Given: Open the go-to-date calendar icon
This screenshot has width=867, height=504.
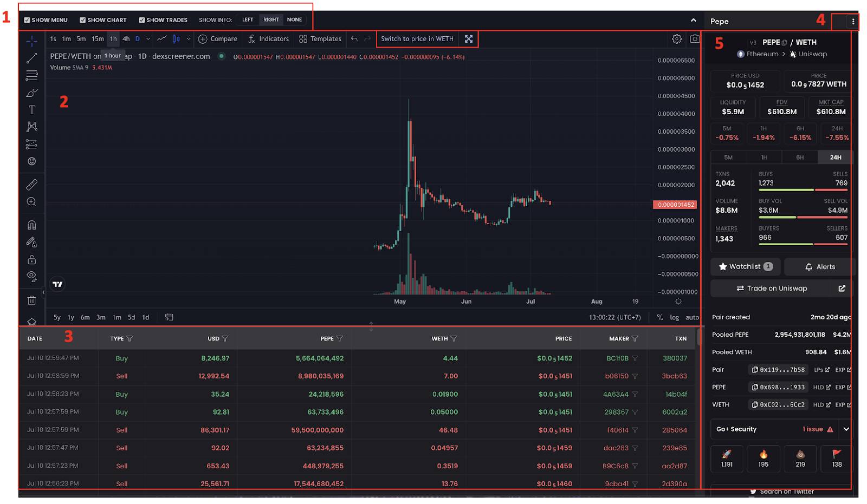Looking at the screenshot, I should click(169, 317).
